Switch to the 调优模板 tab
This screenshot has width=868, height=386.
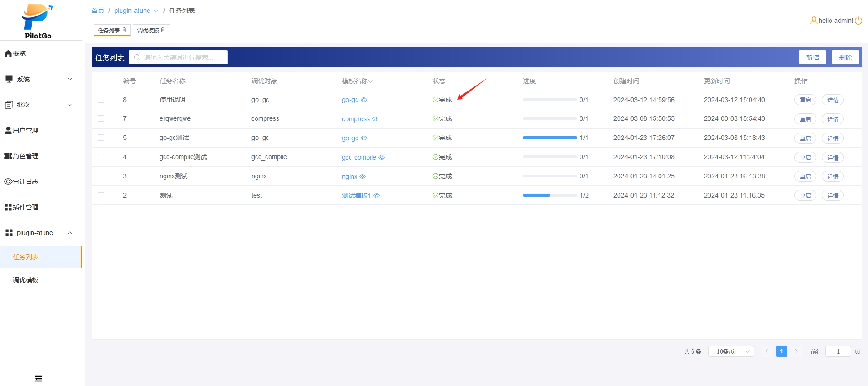coord(151,30)
